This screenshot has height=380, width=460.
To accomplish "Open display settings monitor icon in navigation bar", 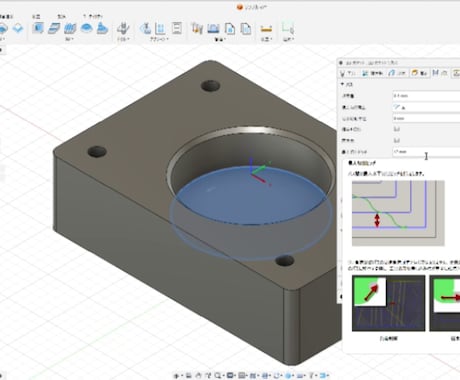I will coord(230,376).
